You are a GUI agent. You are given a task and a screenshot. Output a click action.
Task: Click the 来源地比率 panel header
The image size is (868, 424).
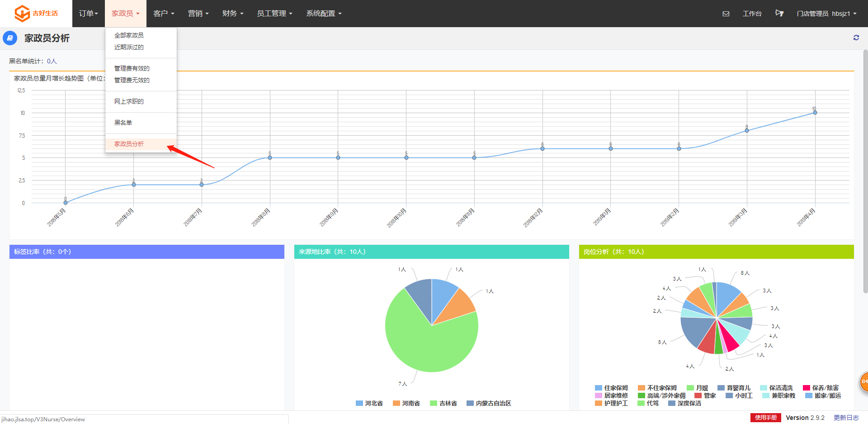(x=432, y=252)
